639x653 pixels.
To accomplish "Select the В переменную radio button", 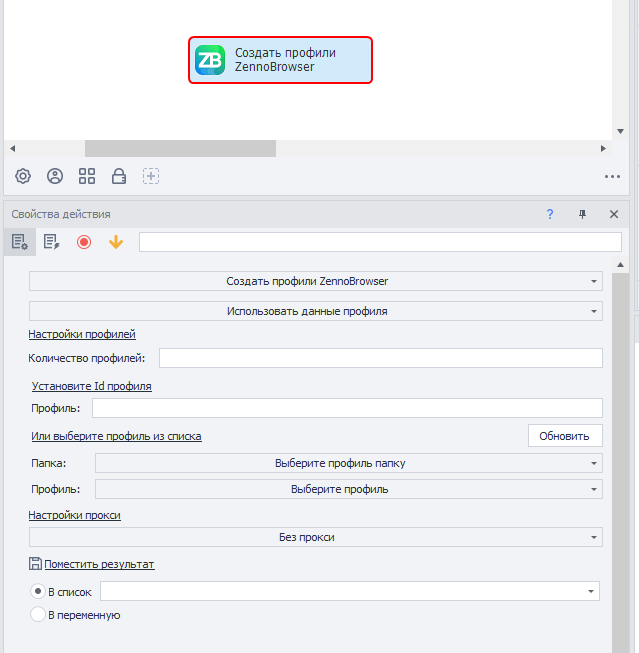I will coord(38,614).
